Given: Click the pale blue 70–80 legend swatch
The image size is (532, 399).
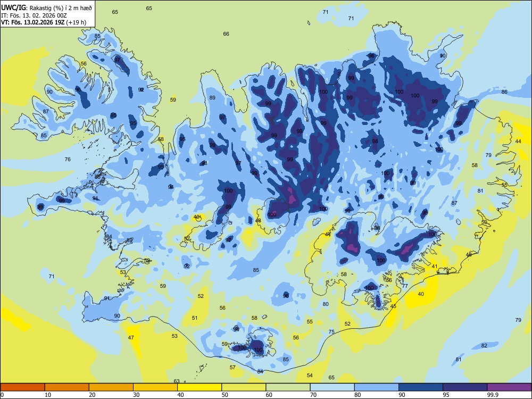Looking at the screenshot, I should pyautogui.click(x=332, y=387).
